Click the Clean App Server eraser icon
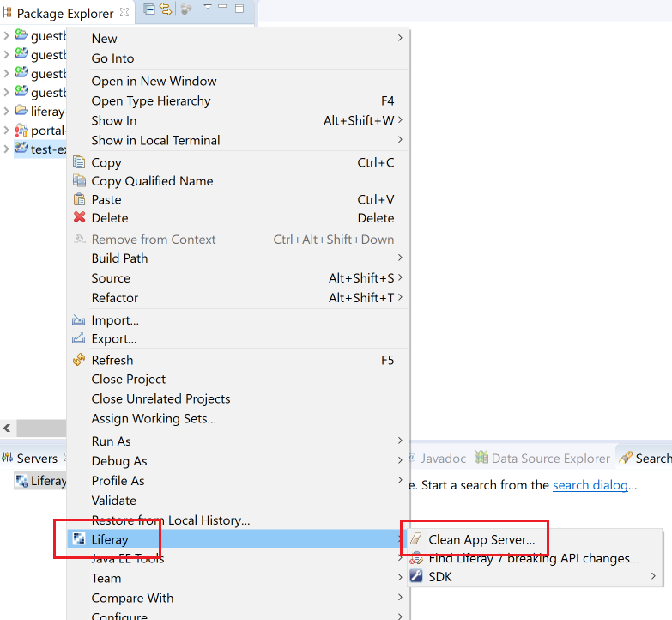Image resolution: width=672 pixels, height=620 pixels. click(x=416, y=539)
